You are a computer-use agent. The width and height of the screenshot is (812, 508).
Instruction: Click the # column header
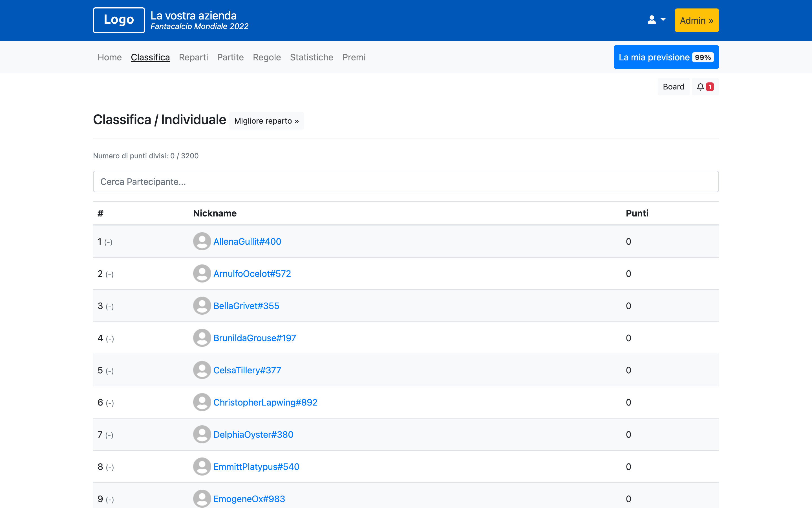coord(100,213)
